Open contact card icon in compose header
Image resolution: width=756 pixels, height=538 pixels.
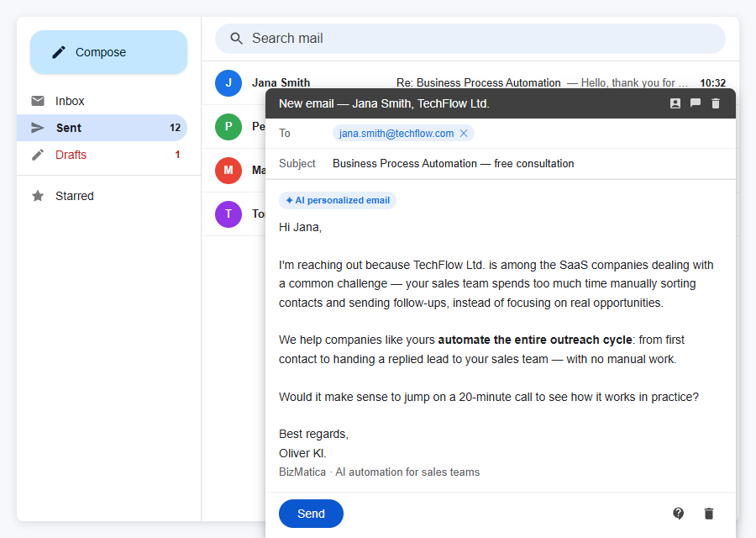tap(675, 103)
